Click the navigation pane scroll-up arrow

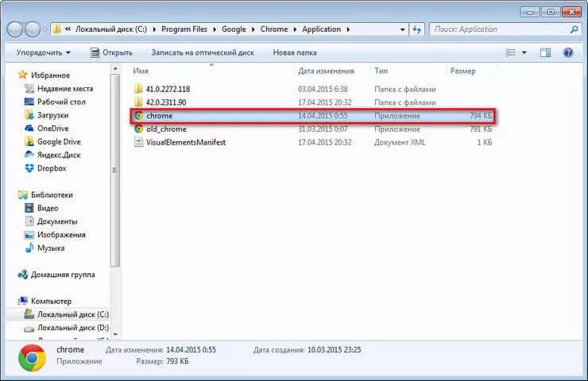pos(115,68)
